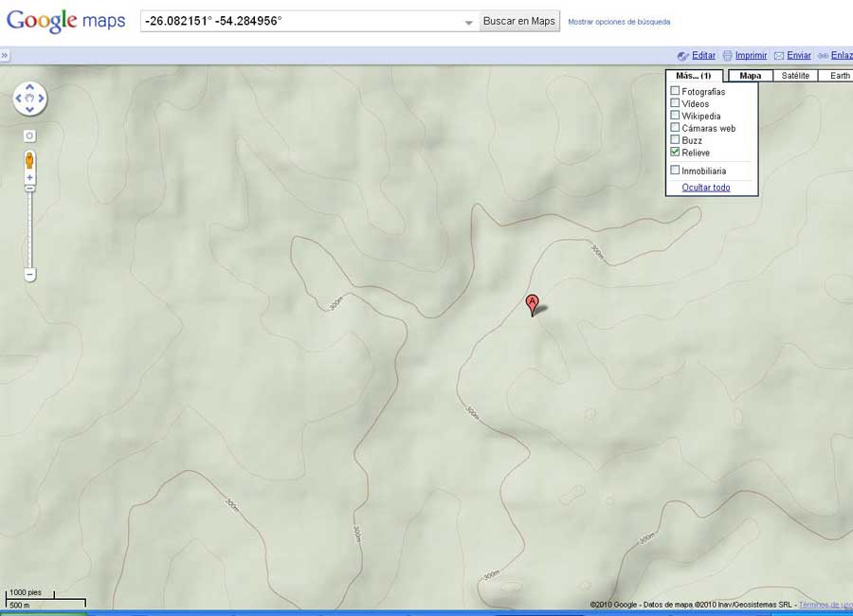
Task: Enable the Fotografías checkbox
Action: pos(675,91)
